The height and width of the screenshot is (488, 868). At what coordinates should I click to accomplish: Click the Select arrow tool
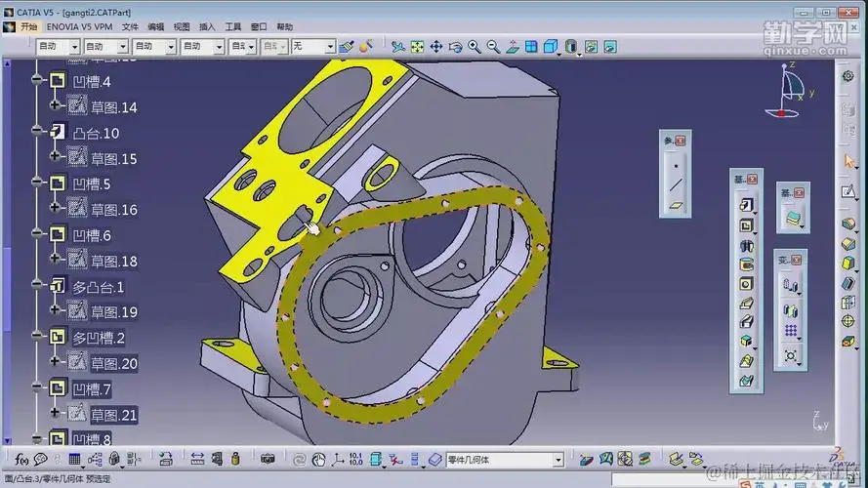848,161
